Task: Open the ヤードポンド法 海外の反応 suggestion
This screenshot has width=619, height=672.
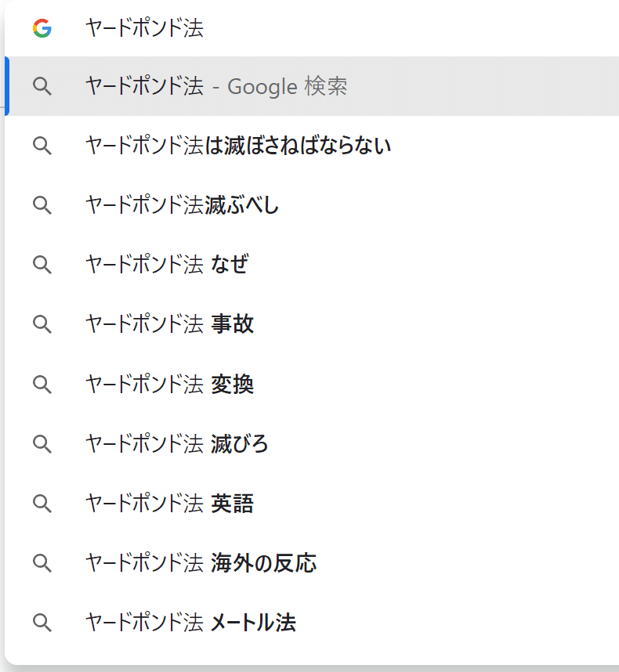Action: pyautogui.click(x=201, y=562)
